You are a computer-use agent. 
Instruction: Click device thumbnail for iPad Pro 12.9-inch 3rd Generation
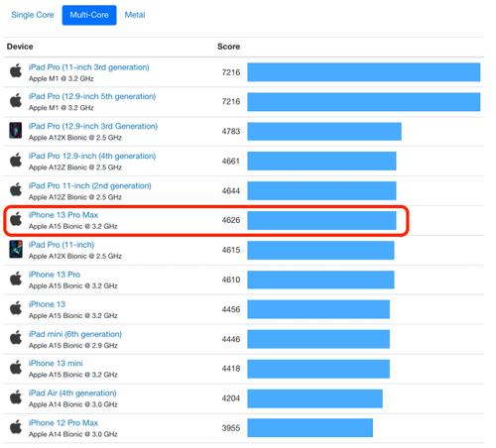[16, 130]
